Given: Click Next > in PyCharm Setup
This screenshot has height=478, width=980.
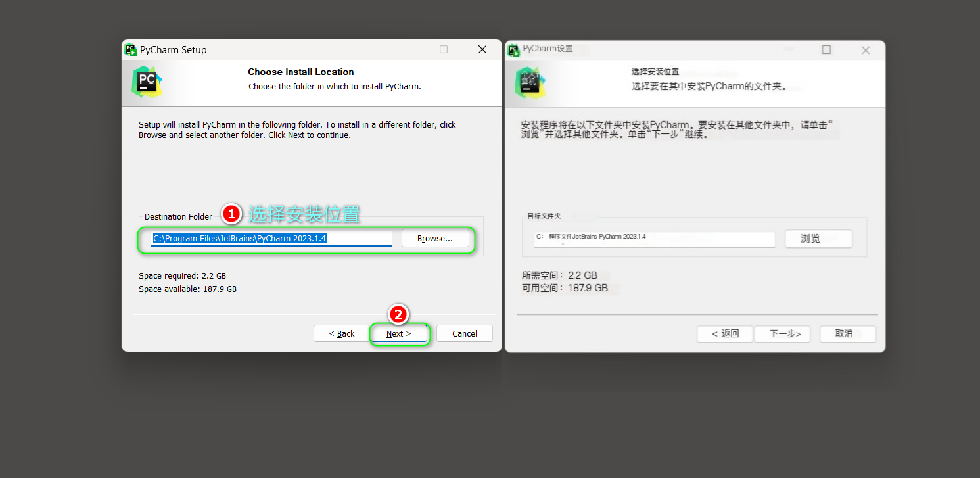Looking at the screenshot, I should pos(399,333).
